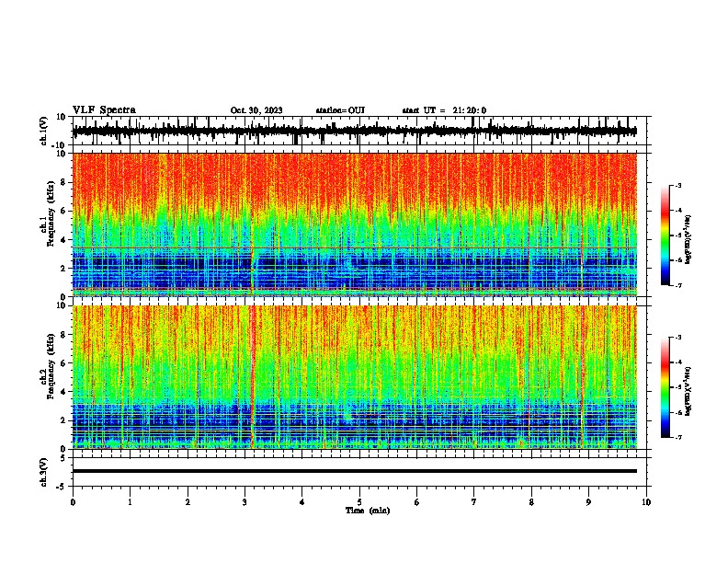
Task: Click the vertical red spike near 9 minutes in ch.2
Action: 581,377
